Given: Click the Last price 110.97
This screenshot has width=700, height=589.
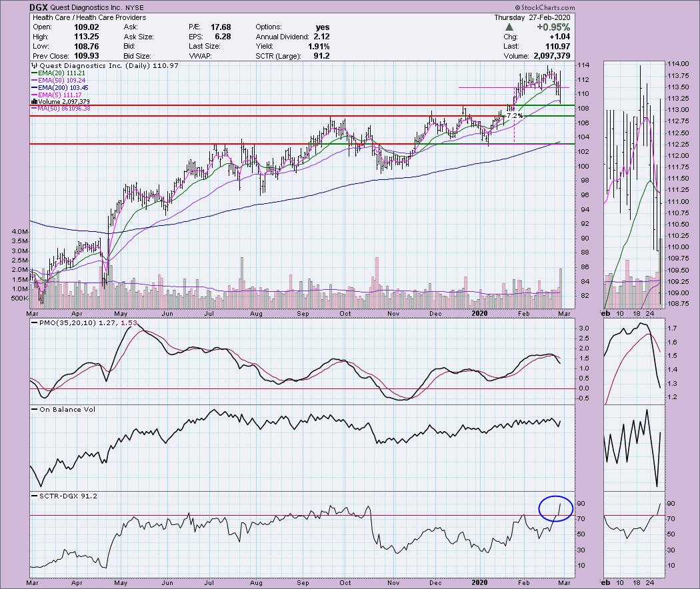Looking at the screenshot, I should click(x=557, y=47).
